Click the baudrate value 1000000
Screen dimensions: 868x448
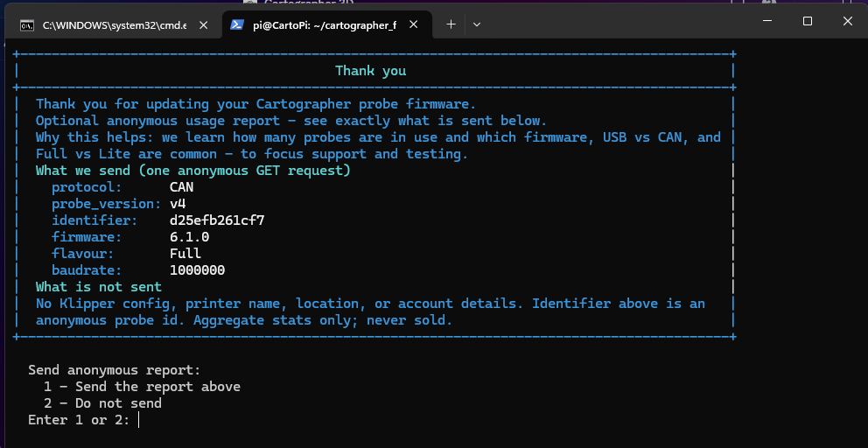[x=197, y=270]
